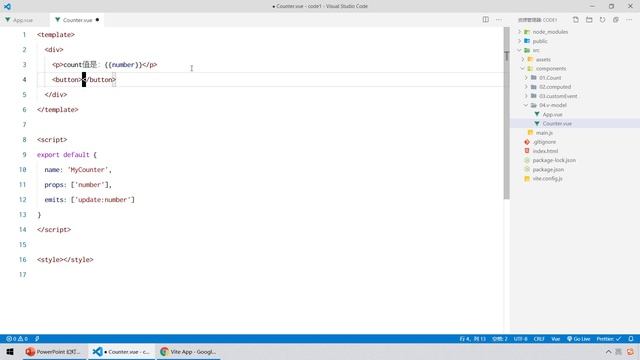The height and width of the screenshot is (360, 640).
Task: Open editor More Actions ellipsis menu
Action: 499,20
